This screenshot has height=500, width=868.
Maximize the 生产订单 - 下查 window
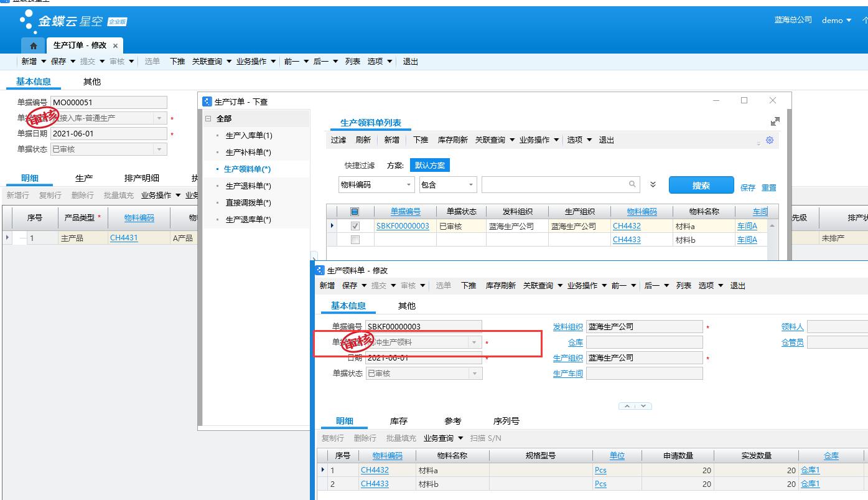click(x=744, y=100)
